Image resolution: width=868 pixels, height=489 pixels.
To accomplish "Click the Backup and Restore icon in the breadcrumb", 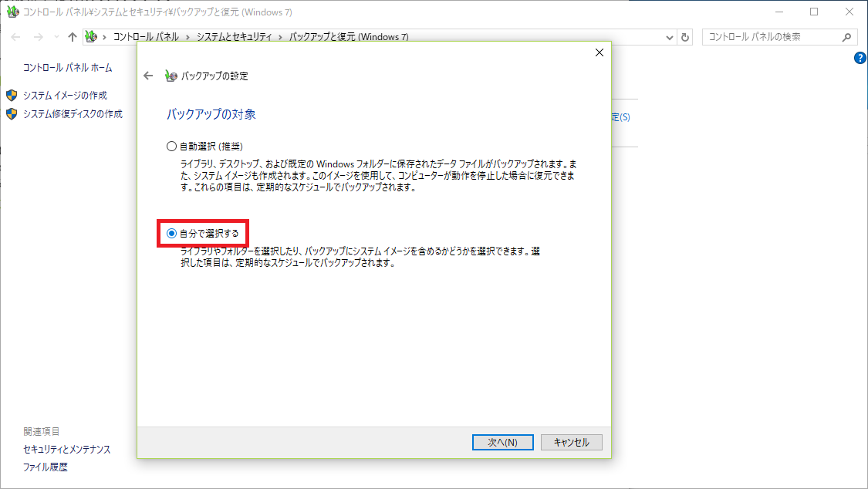I will pos(91,36).
